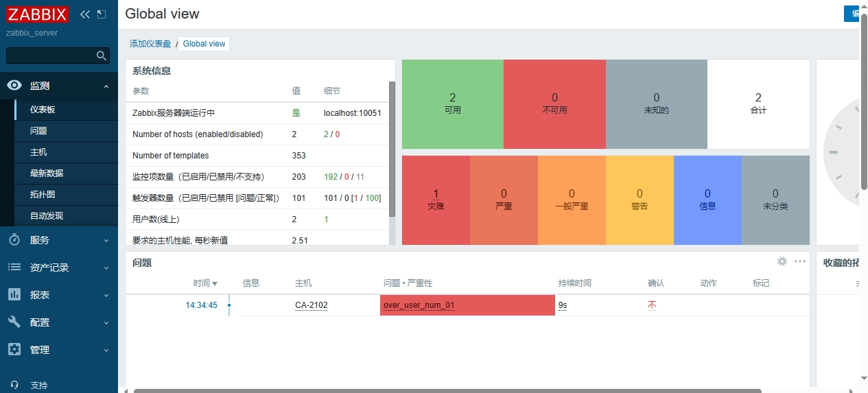Viewport: 868px width, 393px height.
Task: Expand the 报表 menu chevron
Action: (x=106, y=295)
